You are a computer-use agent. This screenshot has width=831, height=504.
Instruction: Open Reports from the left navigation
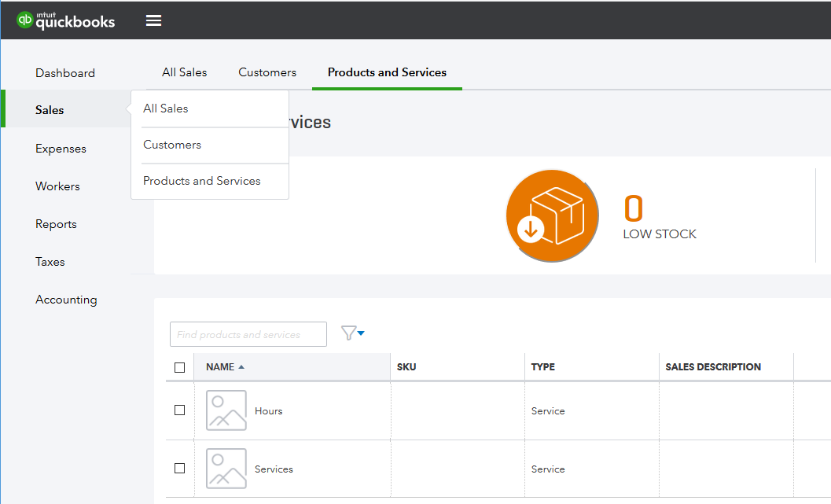[x=56, y=224]
